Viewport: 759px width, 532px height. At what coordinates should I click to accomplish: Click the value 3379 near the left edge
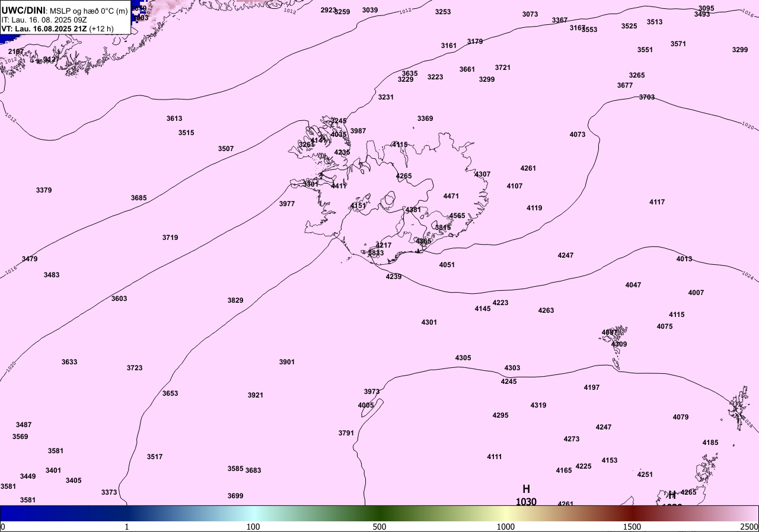tap(44, 190)
